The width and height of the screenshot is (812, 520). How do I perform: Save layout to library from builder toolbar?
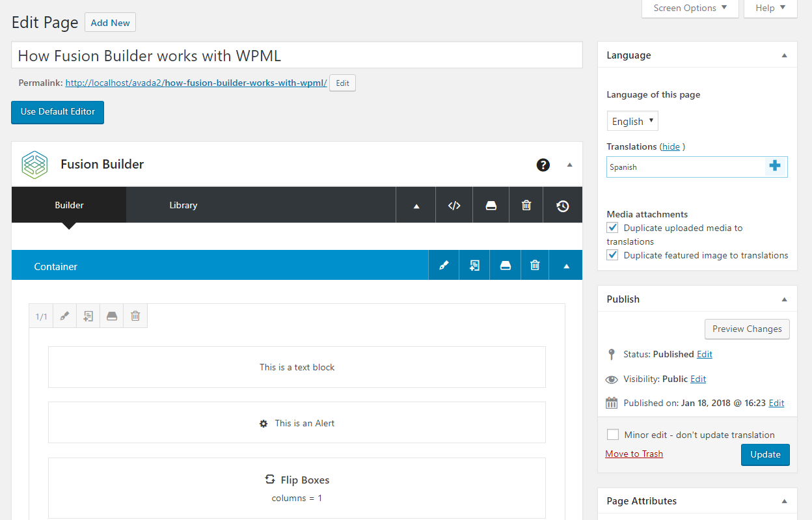click(491, 206)
